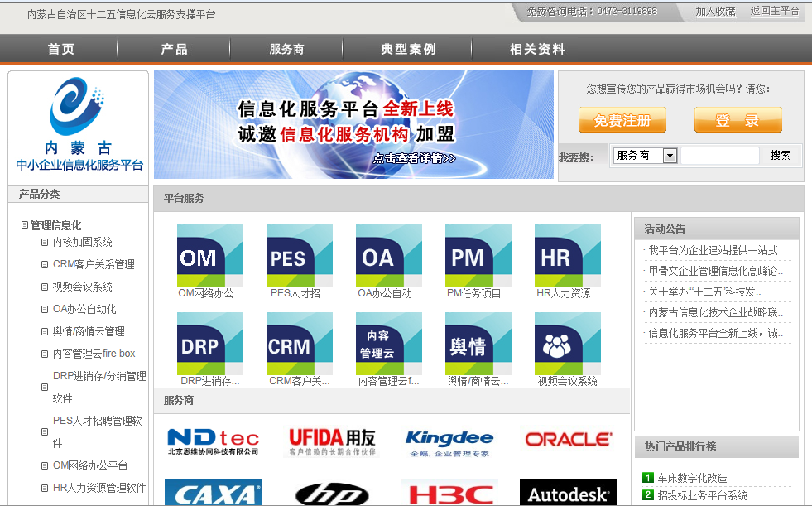Open the OM网络办公 service icon

(x=210, y=256)
